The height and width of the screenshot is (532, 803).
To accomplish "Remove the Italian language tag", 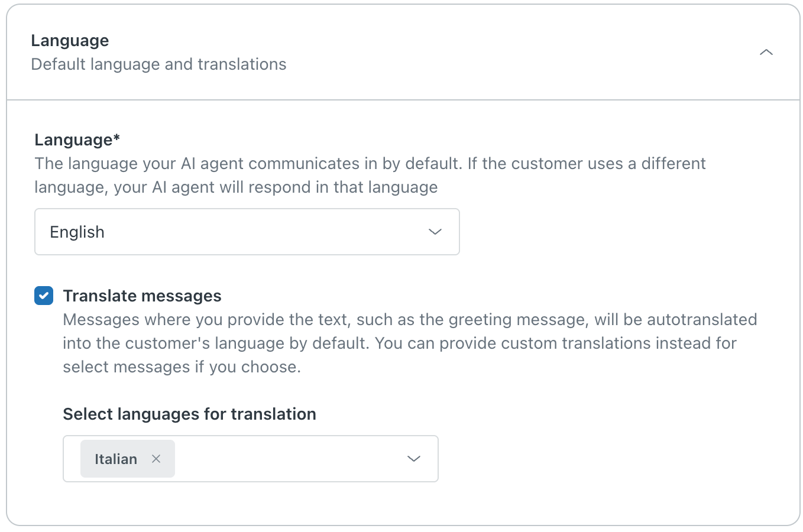I will 156,459.
